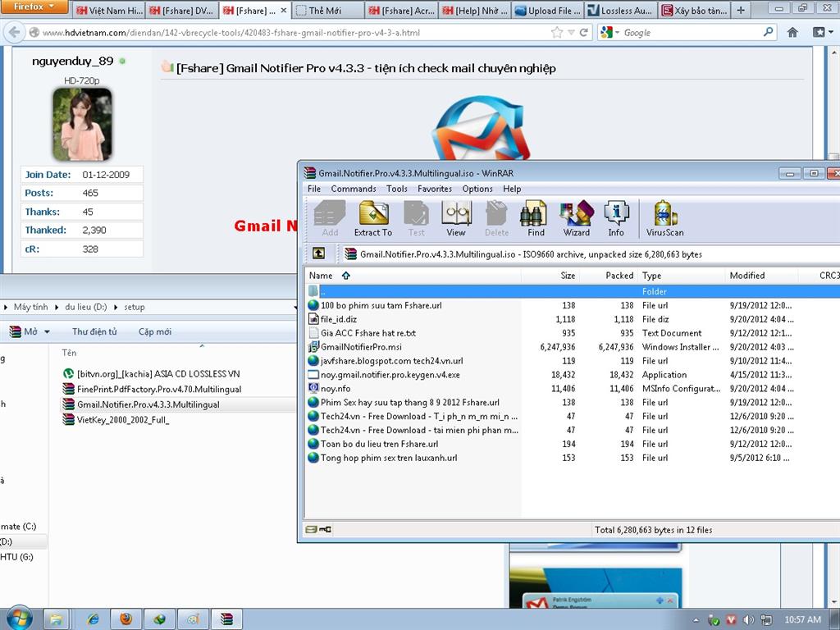
Task: Select the parent folder row in WinRAR
Action: (x=573, y=291)
